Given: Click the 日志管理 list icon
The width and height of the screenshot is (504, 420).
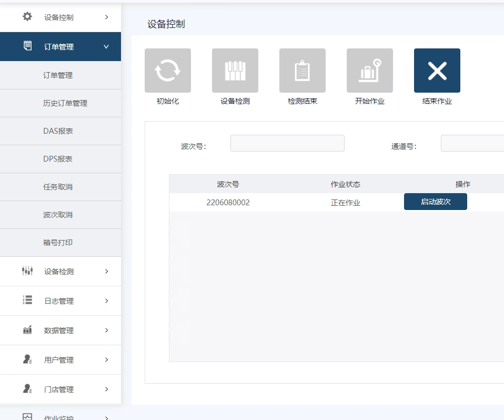Looking at the screenshot, I should [27, 301].
